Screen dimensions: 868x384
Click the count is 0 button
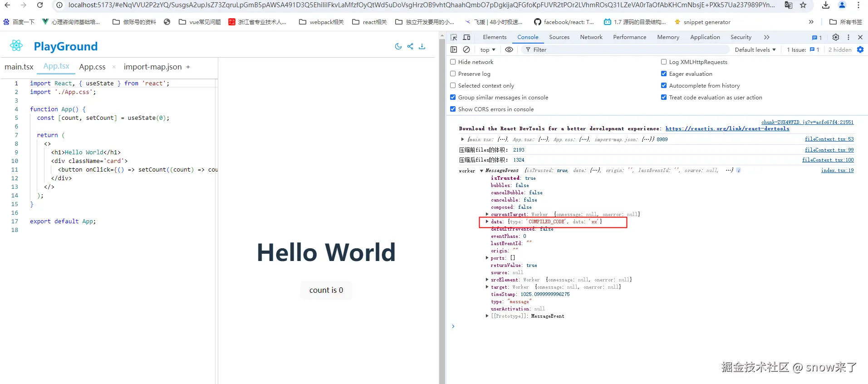tap(326, 290)
